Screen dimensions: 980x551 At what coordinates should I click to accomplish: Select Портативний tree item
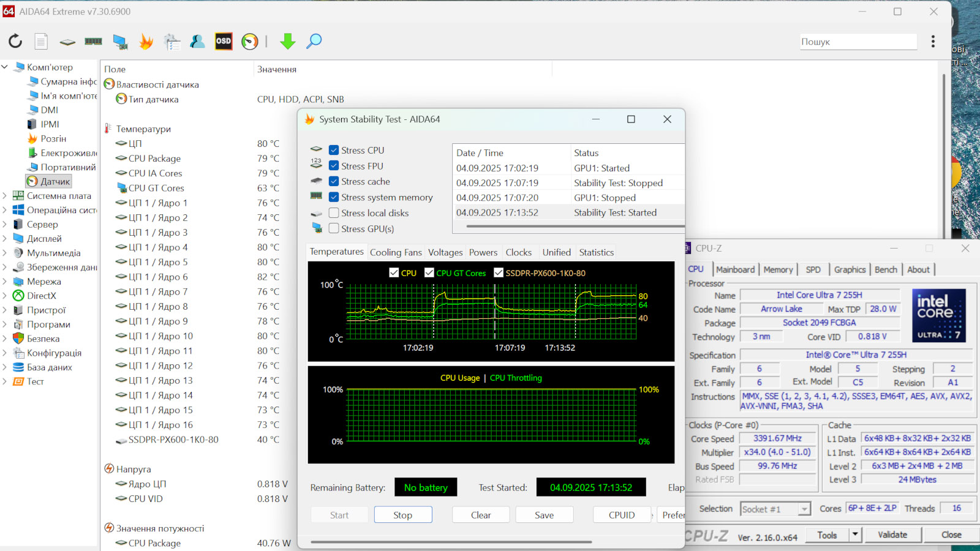coord(68,167)
